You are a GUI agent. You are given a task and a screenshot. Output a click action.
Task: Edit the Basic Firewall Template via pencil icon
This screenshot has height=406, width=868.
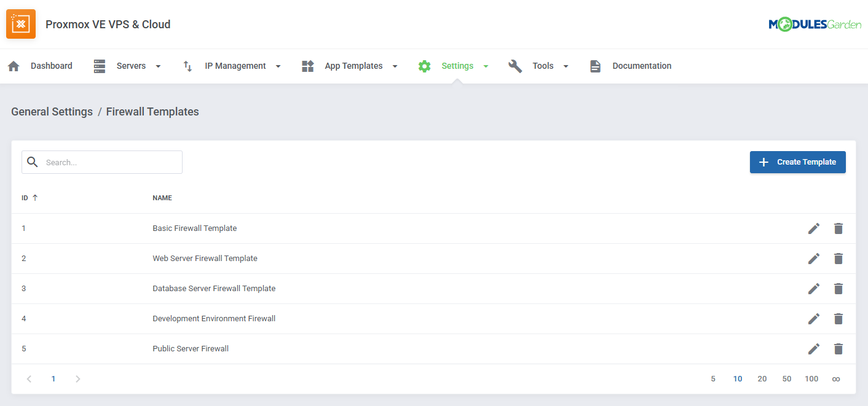pos(813,228)
